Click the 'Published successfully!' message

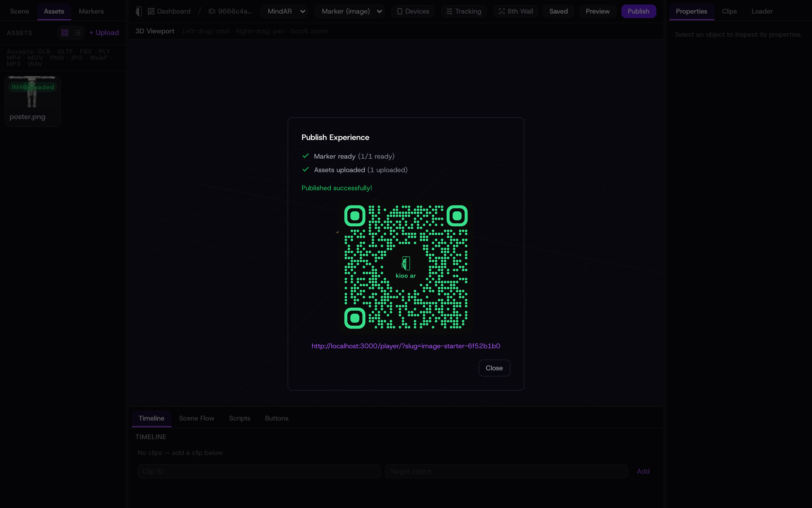coord(337,188)
